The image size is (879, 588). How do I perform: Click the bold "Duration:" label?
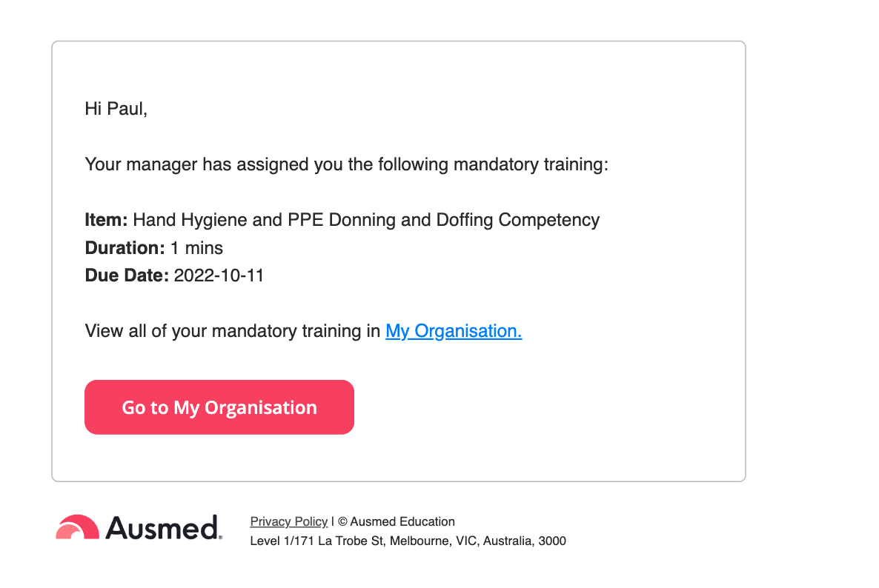(125, 247)
